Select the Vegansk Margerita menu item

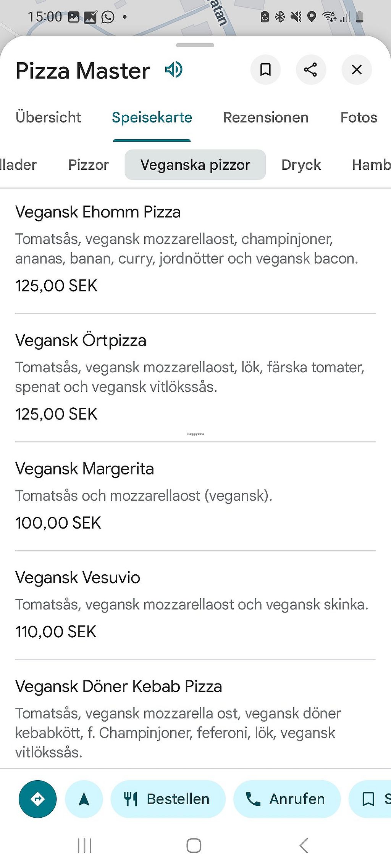[x=84, y=469]
